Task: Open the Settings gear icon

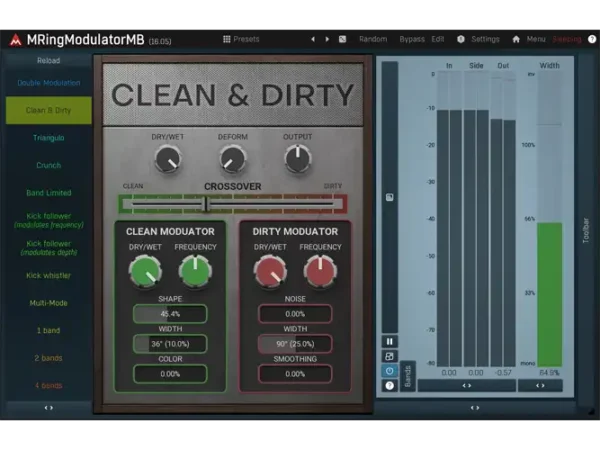Action: 461,39
